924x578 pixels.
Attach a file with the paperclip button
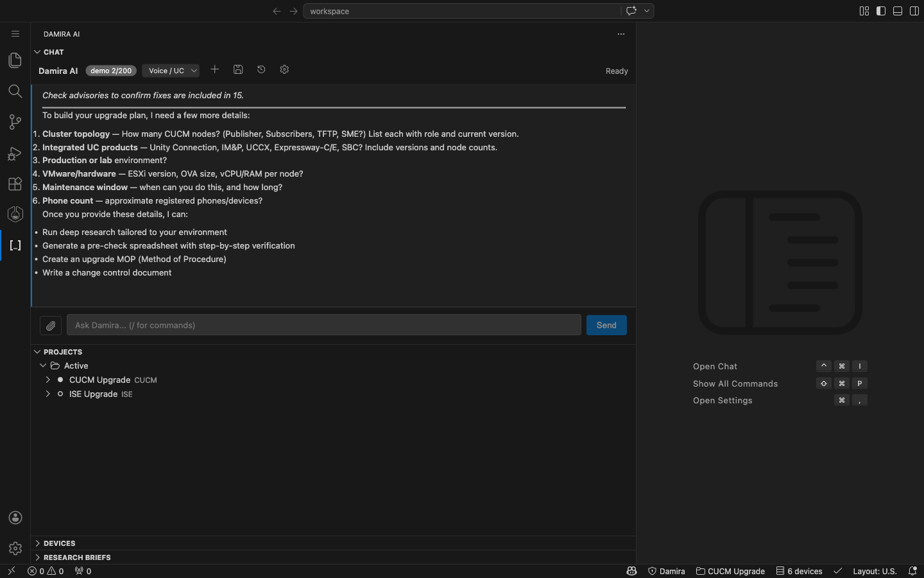click(51, 326)
